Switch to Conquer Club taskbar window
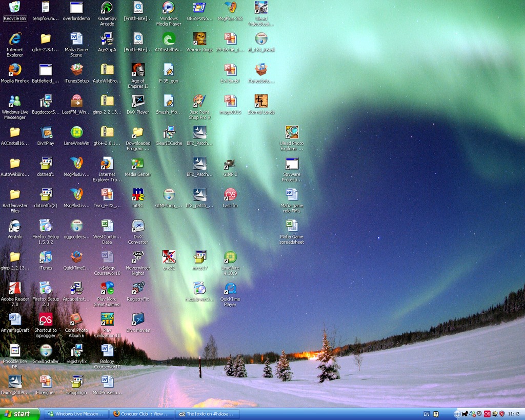Screen dimensions: 525x420 [141, 414]
